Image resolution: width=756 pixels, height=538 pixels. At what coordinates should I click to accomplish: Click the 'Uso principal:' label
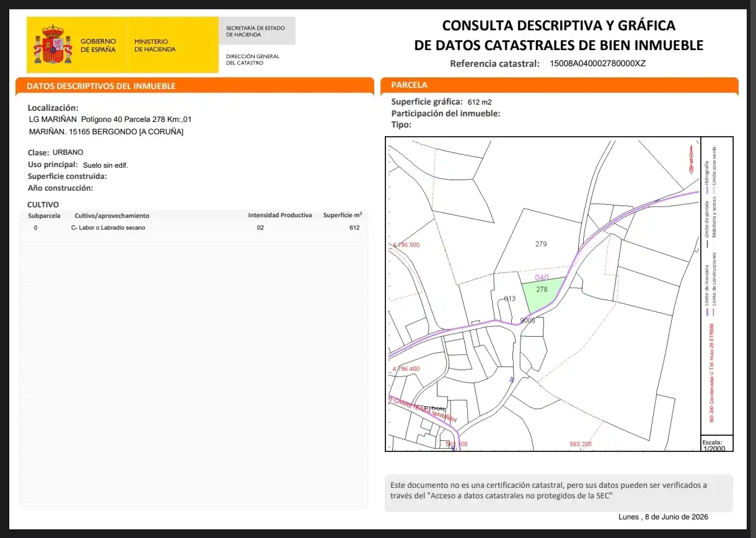[x=53, y=165]
